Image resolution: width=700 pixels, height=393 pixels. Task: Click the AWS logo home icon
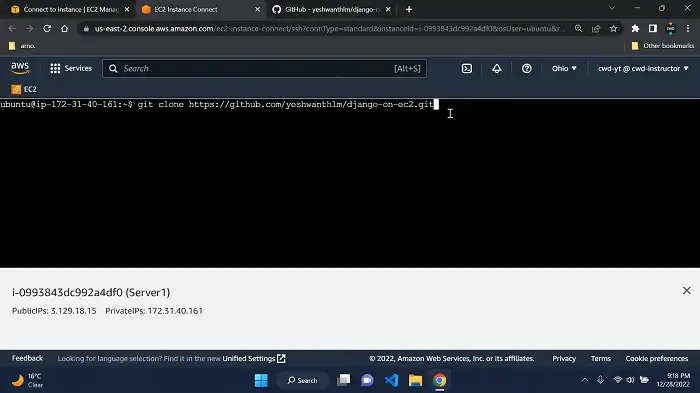coord(20,68)
